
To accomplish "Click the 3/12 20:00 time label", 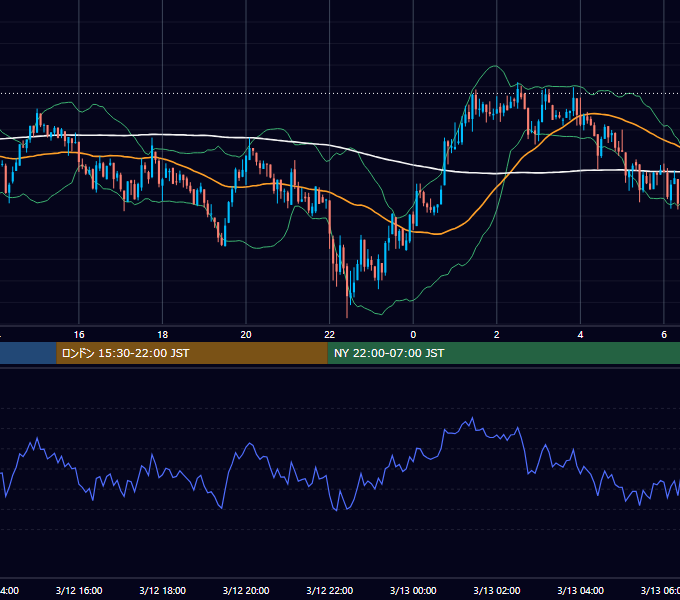I will 246,590.
